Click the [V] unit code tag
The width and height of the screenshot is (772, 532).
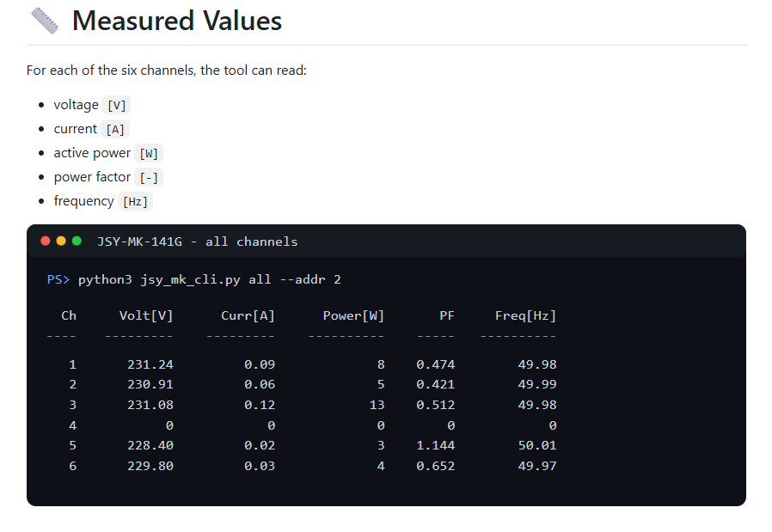point(117,106)
